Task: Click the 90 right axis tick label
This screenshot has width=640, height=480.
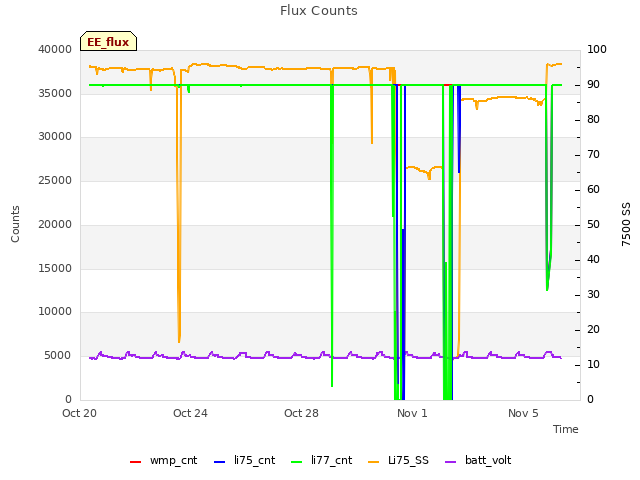Action: pos(593,84)
